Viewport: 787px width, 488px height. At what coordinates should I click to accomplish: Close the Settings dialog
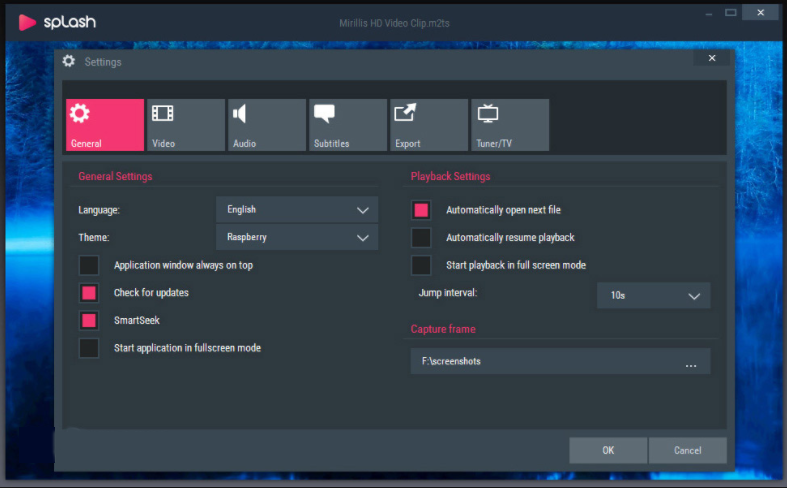pyautogui.click(x=712, y=58)
